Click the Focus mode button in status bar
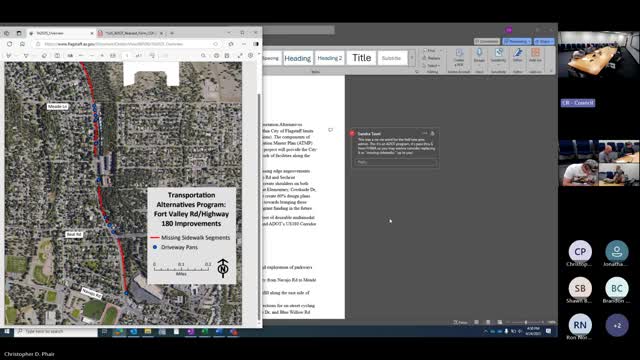Viewport: 640px width, 360px height. (460, 322)
